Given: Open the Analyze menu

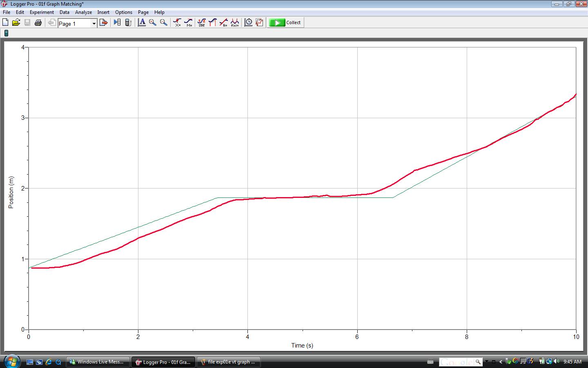Looking at the screenshot, I should [83, 12].
